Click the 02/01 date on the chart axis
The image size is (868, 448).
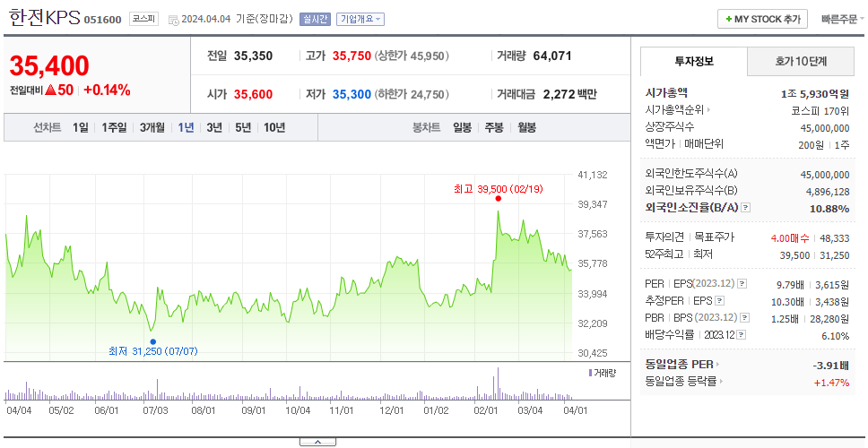(x=486, y=410)
